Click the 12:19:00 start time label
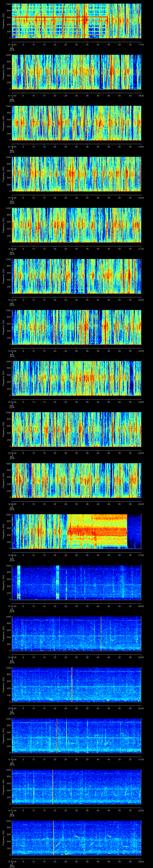This screenshot has height=868, width=153. point(12,198)
